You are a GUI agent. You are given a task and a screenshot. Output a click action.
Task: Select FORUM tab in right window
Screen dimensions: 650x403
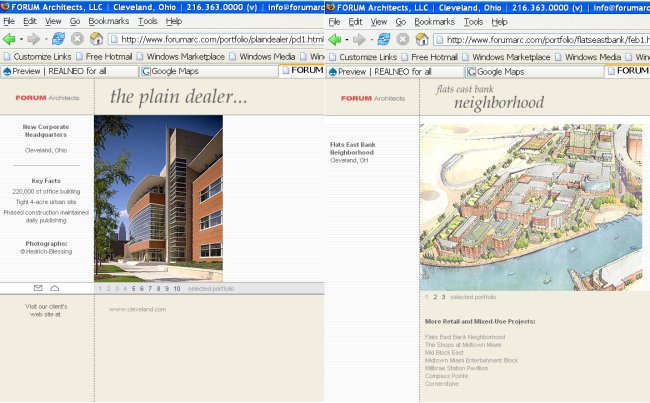tap(627, 71)
